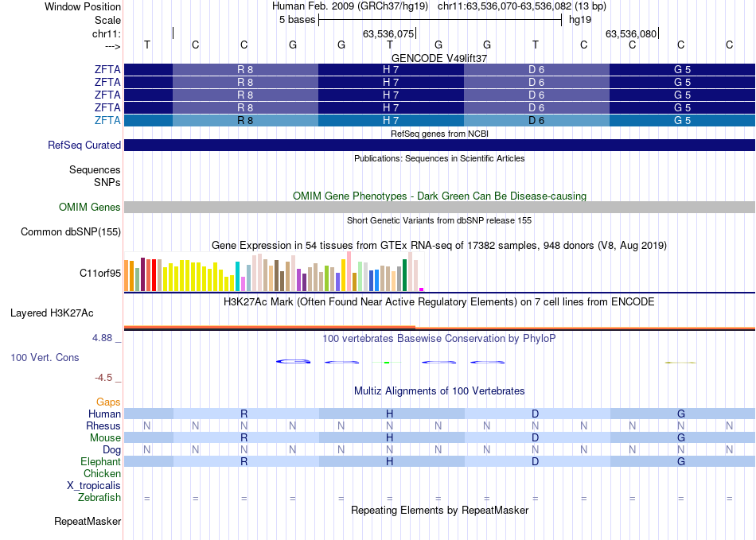This screenshot has width=756, height=540.
Task: Click the 63,536,080 position label
Action: (631, 33)
